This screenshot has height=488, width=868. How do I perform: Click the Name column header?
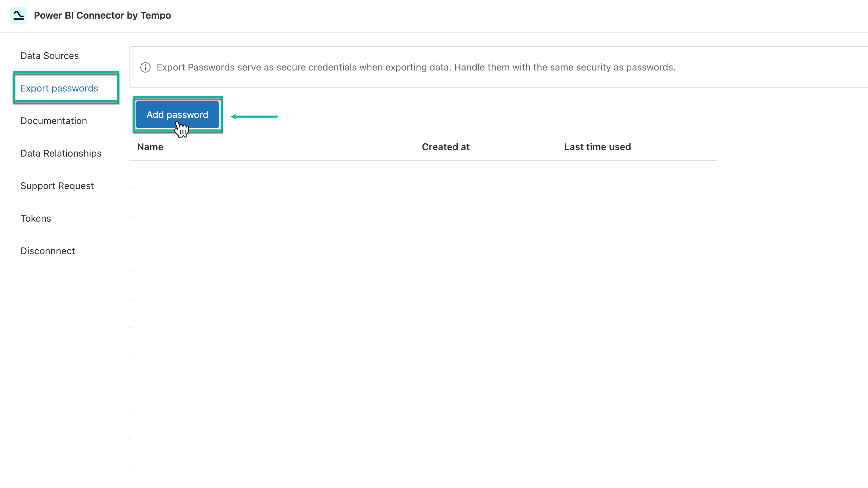pyautogui.click(x=150, y=147)
